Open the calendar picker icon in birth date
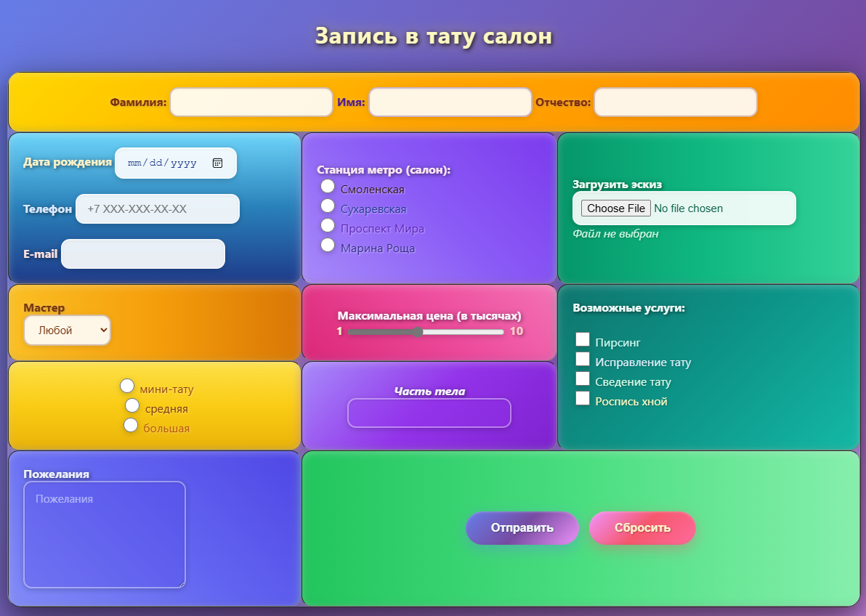Viewport: 866px width, 616px height. pos(218,163)
